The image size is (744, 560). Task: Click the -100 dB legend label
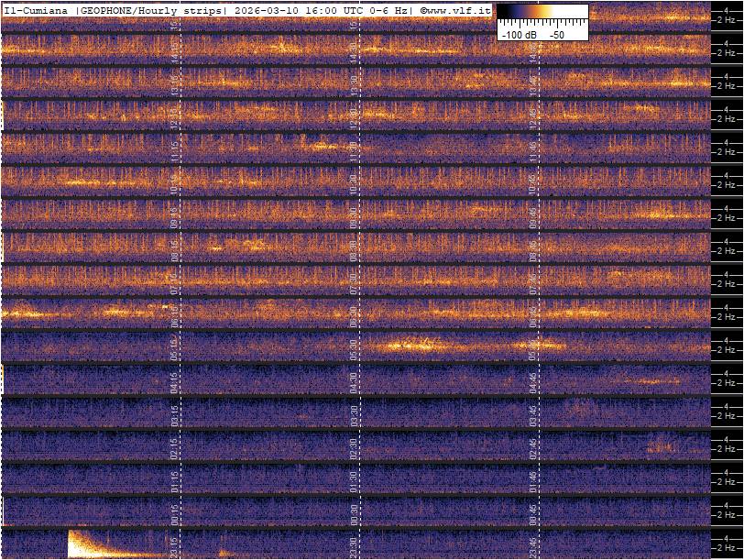pos(519,34)
